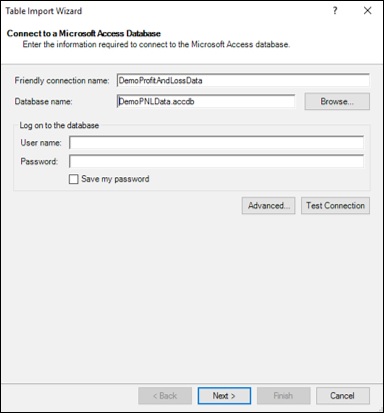Cancel the import wizard
Screen dimensions: 384x413
(343, 396)
